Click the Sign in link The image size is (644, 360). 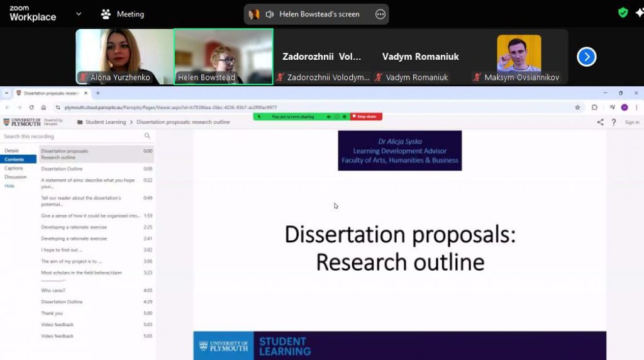click(x=632, y=122)
